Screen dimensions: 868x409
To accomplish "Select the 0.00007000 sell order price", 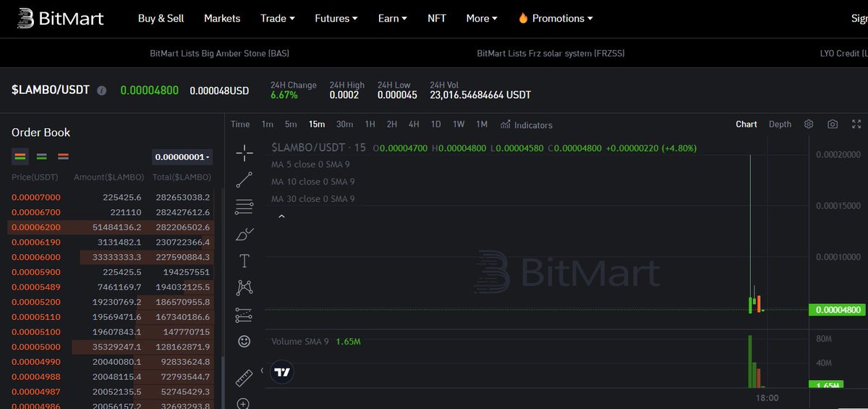I will coord(36,197).
